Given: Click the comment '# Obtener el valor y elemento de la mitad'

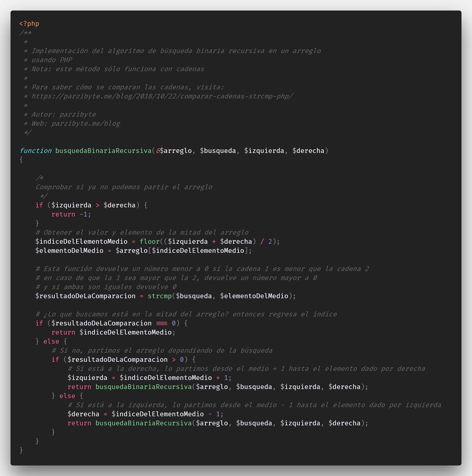Looking at the screenshot, I should pos(142,232).
